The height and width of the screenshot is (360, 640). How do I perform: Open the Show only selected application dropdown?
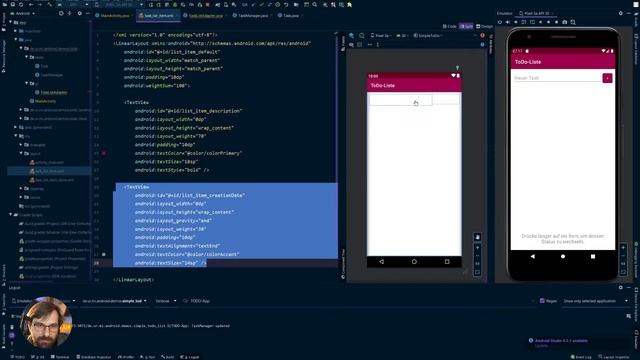[596, 301]
